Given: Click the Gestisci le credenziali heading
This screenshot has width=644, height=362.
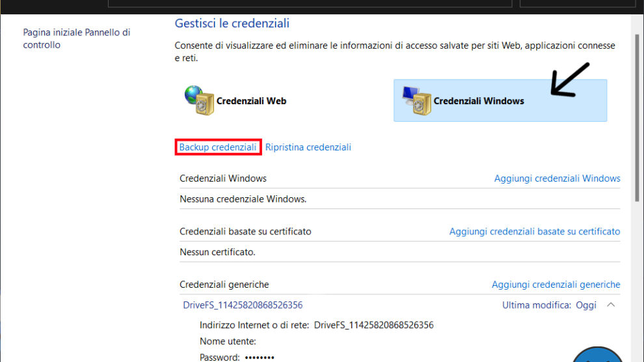Looking at the screenshot, I should (x=232, y=23).
